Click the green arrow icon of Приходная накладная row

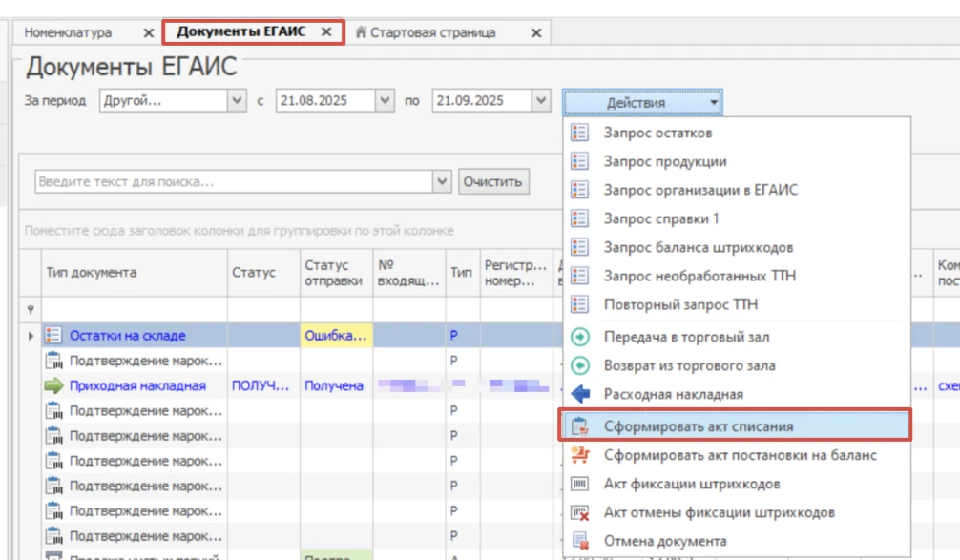53,385
